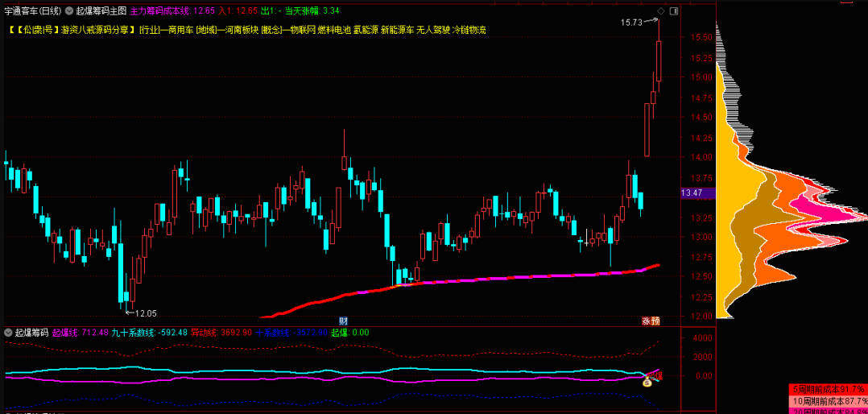Click the green 起爆: 0.00 readout
Viewport: 868px width, 414px height.
(350, 333)
